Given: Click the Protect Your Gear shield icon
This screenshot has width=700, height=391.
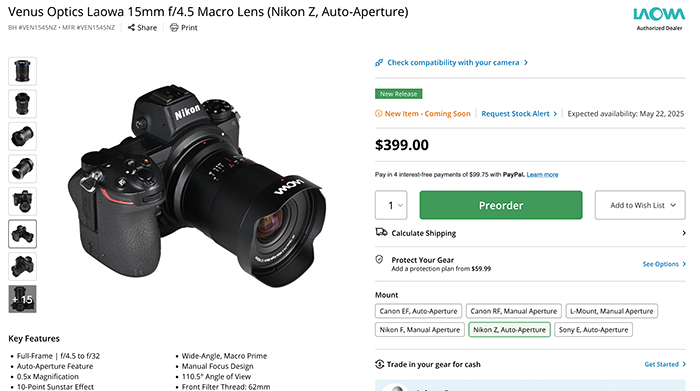Looking at the screenshot, I should [x=379, y=259].
